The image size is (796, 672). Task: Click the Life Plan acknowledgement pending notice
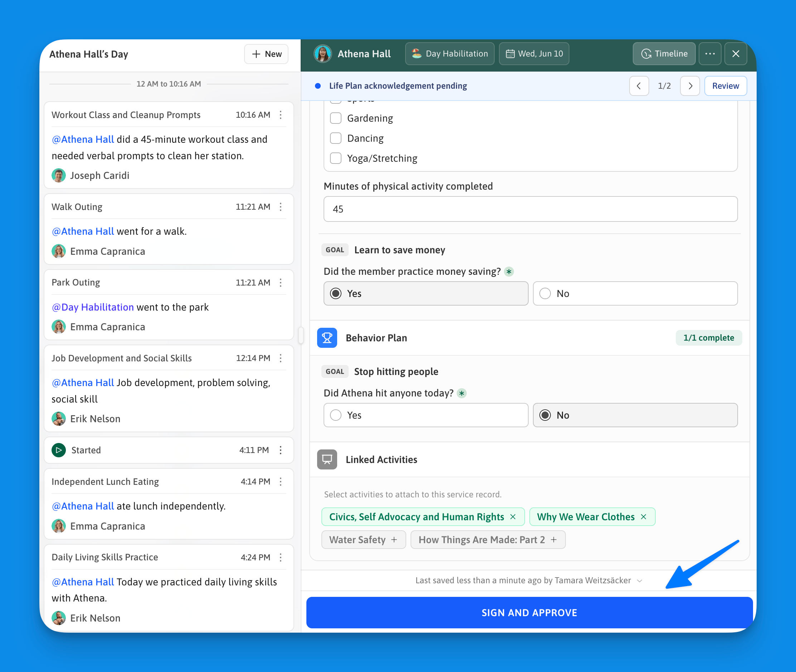click(x=398, y=86)
